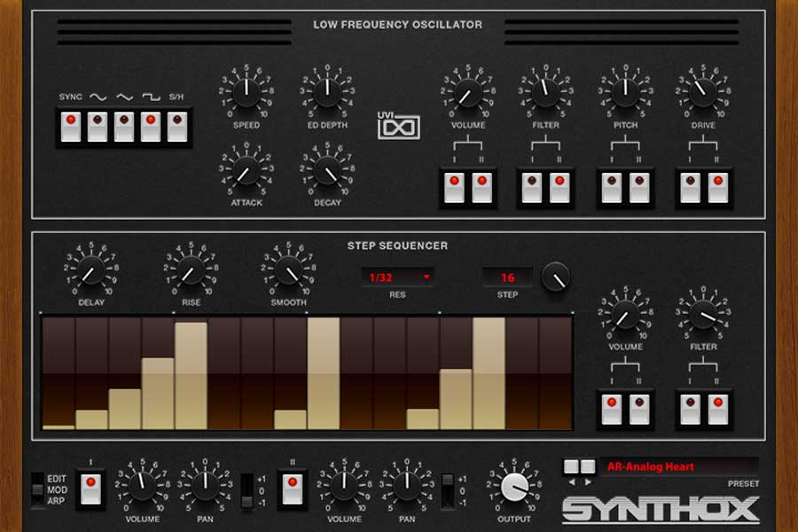Toggle step sequencer VOLUME layer II button

tap(639, 410)
